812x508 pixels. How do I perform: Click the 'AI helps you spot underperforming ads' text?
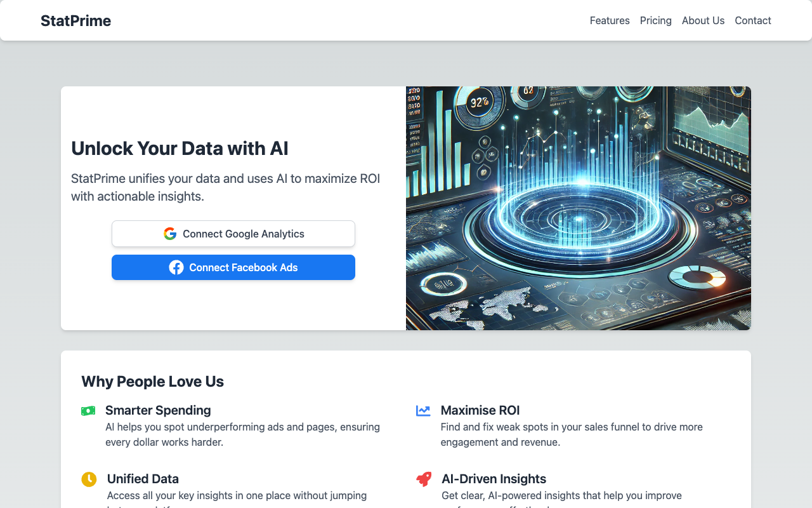point(242,434)
